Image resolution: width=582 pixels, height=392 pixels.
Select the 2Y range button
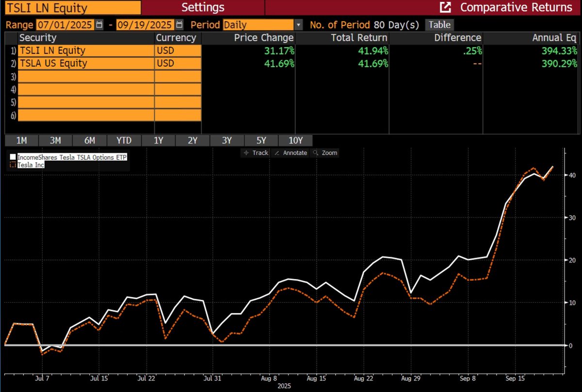tap(193, 140)
